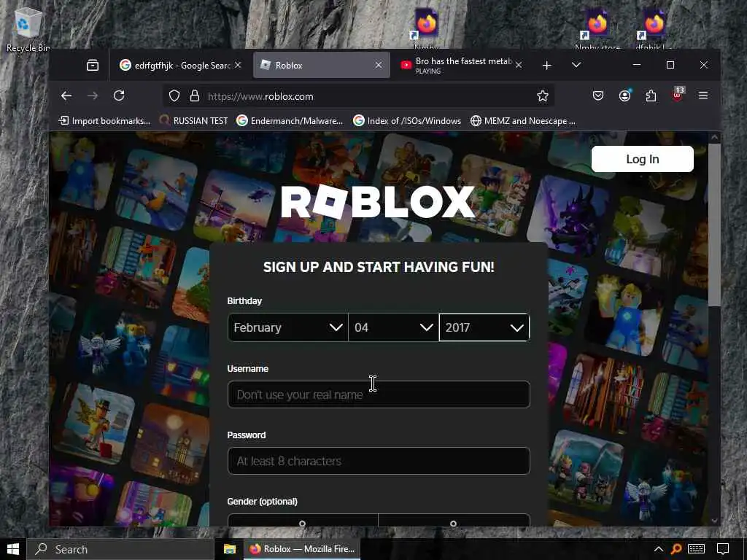747x560 pixels.
Task: Open Index of /ISOs/Windows bookmark
Action: (407, 121)
